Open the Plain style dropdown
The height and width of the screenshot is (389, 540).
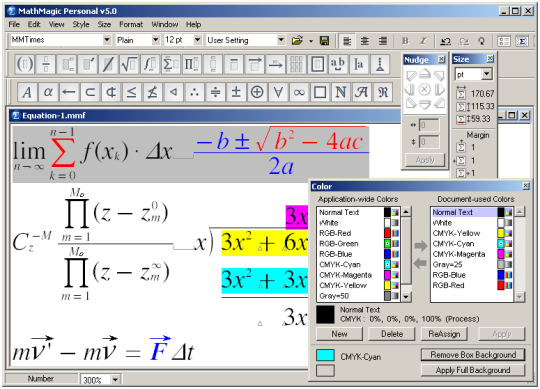click(156, 40)
